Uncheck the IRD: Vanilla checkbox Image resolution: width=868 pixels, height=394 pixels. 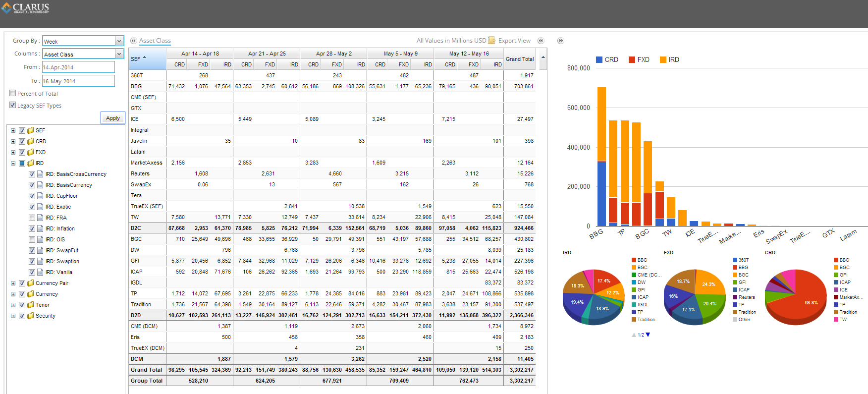pyautogui.click(x=32, y=272)
